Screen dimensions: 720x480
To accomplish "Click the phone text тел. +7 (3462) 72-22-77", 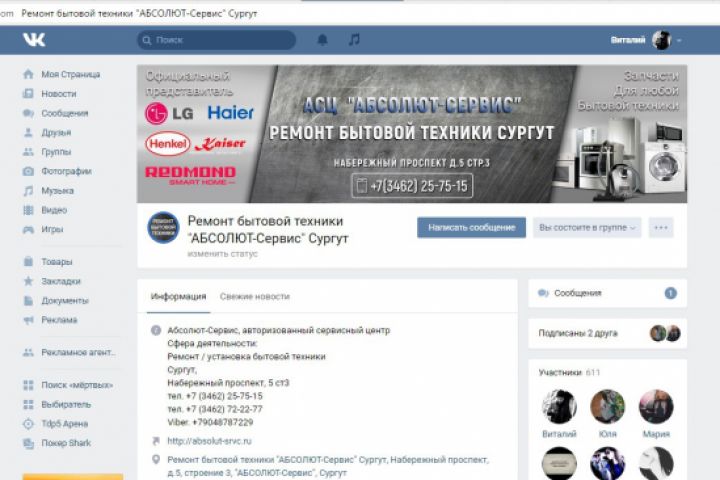I will pyautogui.click(x=215, y=409).
